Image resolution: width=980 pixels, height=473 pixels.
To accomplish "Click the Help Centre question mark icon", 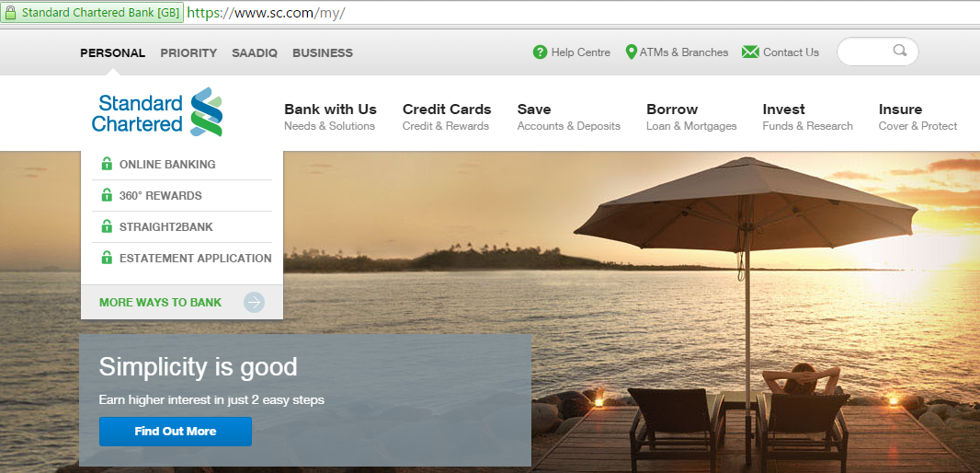I will 540,52.
